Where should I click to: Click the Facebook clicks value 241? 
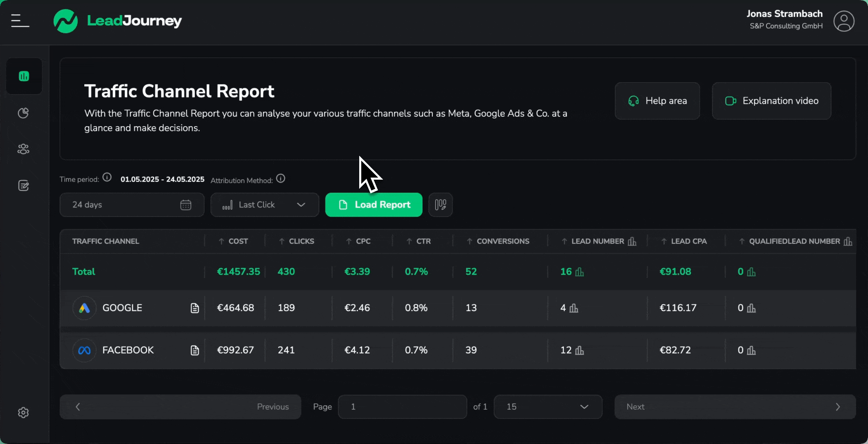click(x=286, y=350)
